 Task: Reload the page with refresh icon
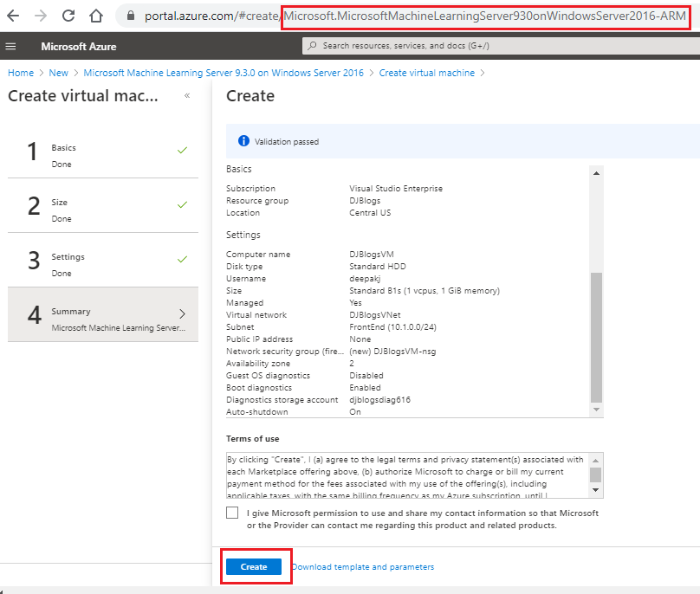point(68,16)
